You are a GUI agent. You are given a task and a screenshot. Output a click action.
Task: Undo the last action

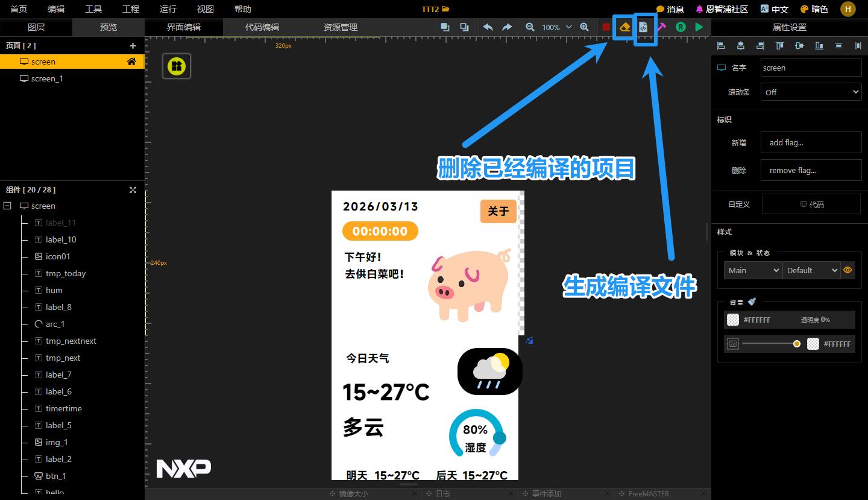(488, 27)
